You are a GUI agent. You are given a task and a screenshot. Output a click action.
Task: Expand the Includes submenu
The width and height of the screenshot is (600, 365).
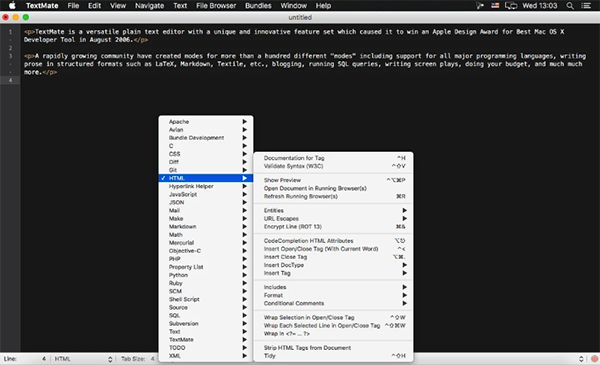point(333,287)
